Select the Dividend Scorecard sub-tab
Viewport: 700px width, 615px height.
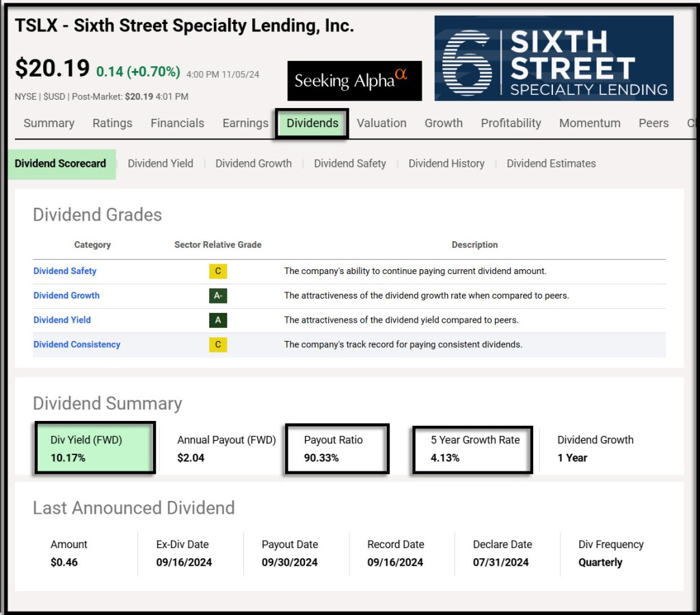point(61,164)
